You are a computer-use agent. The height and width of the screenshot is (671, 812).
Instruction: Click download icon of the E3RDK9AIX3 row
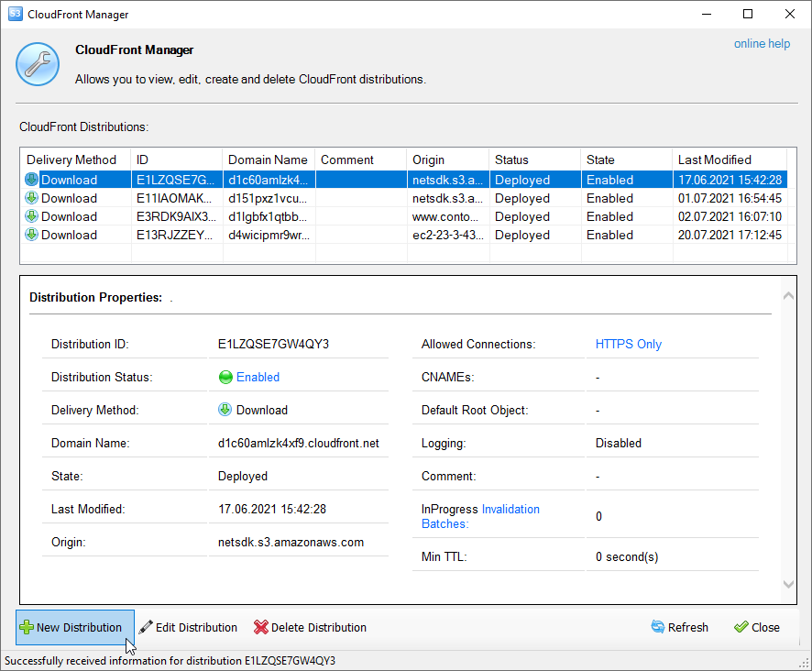31,216
